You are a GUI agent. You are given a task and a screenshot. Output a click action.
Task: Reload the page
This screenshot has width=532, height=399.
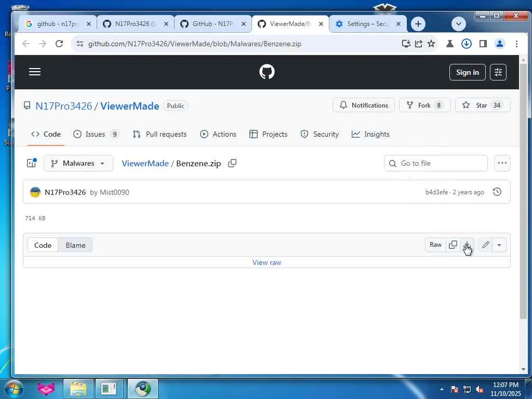(59, 44)
